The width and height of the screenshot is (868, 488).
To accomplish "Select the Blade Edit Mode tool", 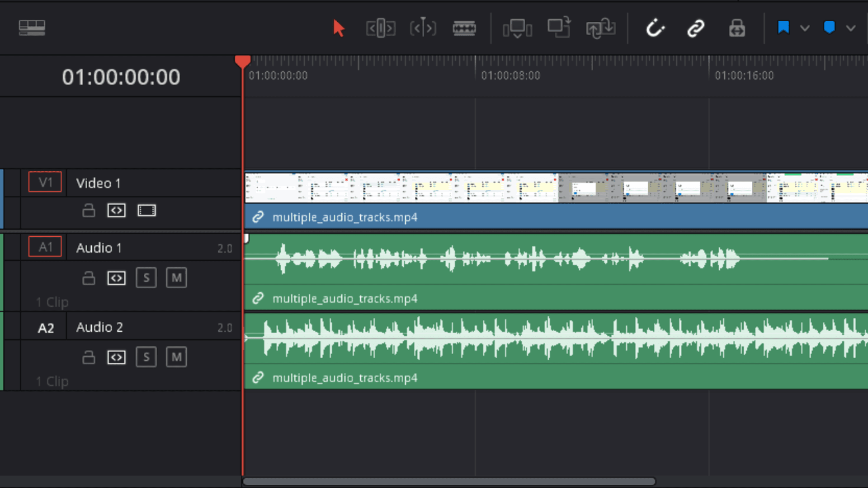I will [x=464, y=28].
